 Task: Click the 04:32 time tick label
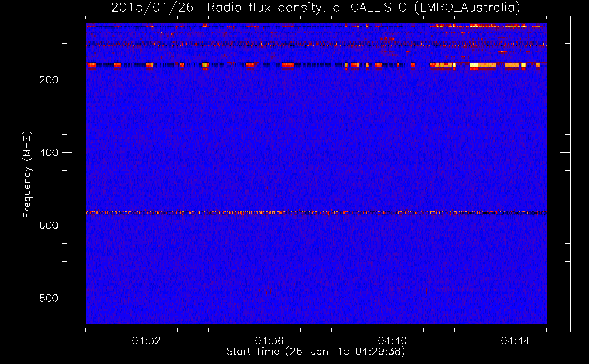146,341
